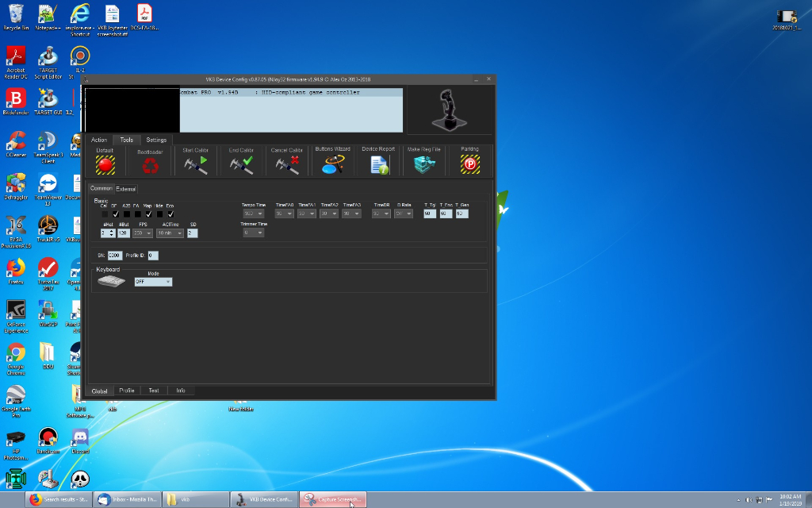
Task: Open the Profile tab at bottom
Action: [x=127, y=391]
